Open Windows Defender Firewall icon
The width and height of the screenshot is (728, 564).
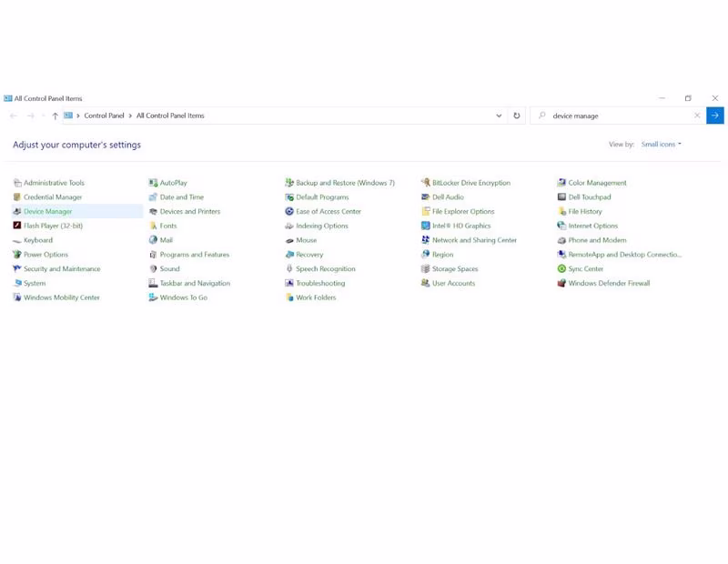click(x=561, y=283)
